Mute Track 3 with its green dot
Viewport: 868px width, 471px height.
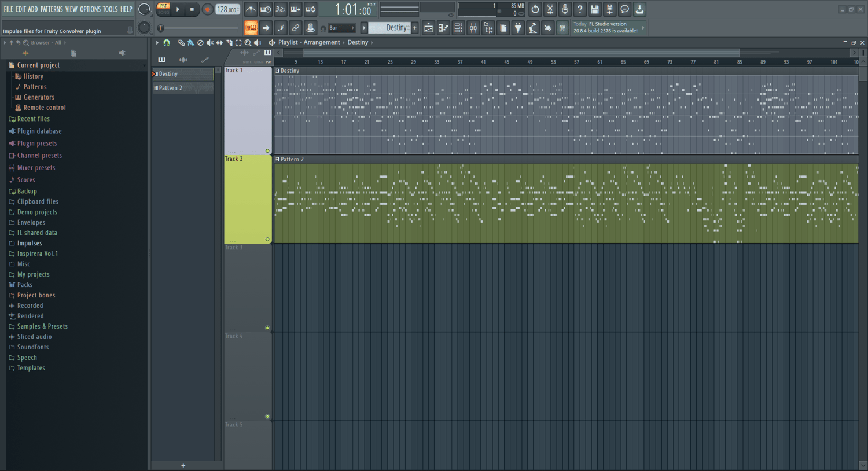pyautogui.click(x=267, y=328)
